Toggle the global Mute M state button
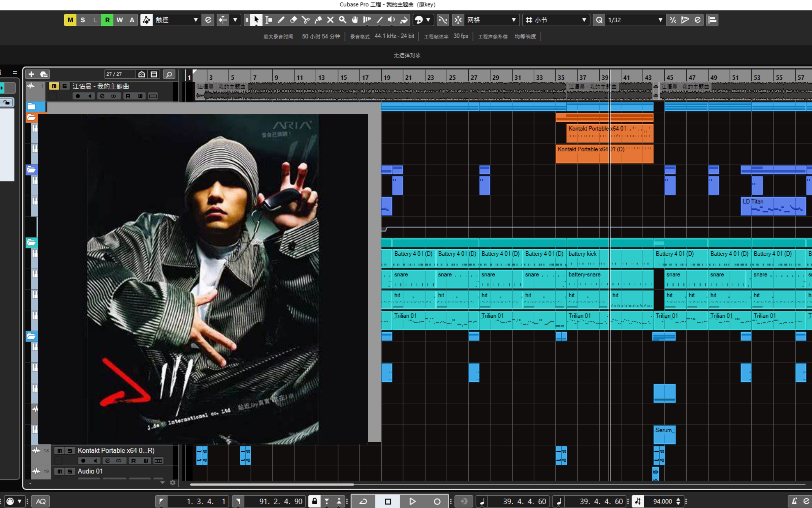This screenshot has width=812, height=508. [x=70, y=20]
